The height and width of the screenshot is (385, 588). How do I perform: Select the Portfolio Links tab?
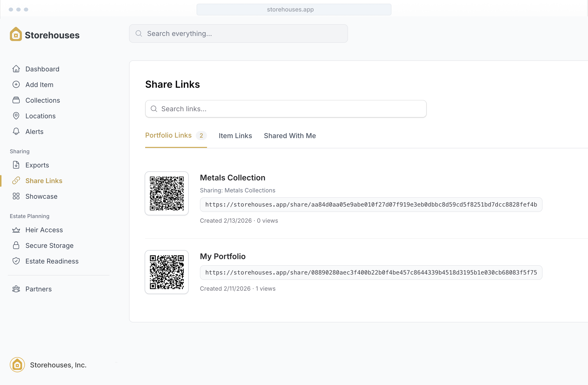[x=168, y=135]
